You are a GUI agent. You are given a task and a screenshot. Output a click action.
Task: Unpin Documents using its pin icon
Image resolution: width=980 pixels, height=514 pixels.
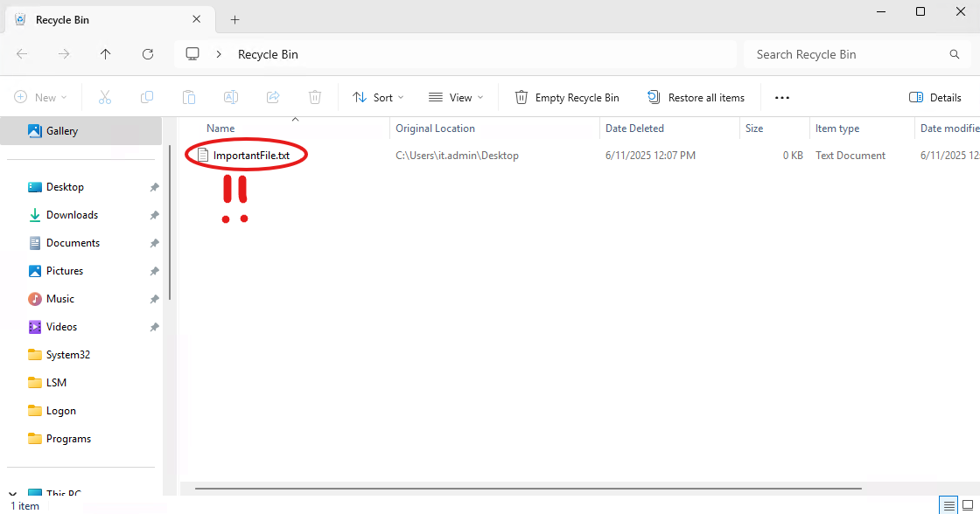pos(154,244)
